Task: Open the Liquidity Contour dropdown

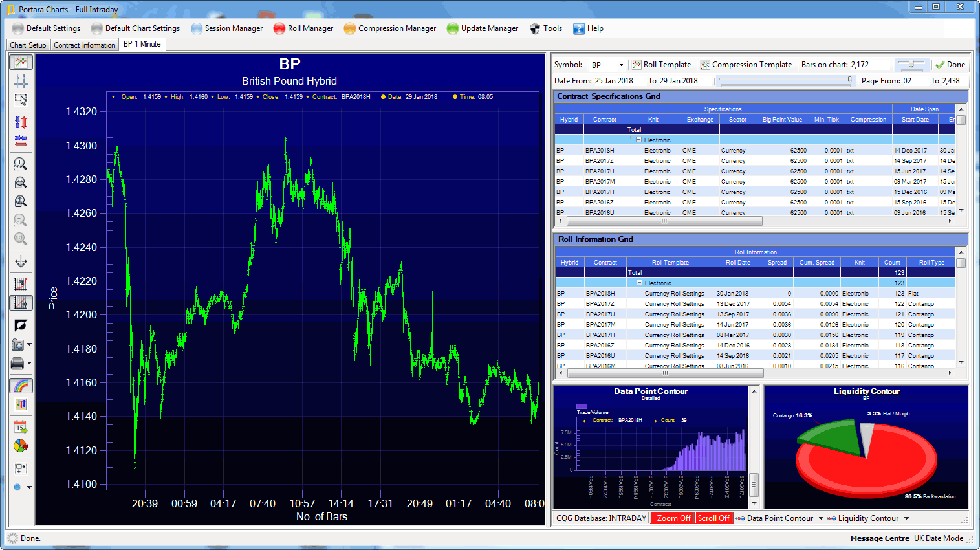Action: coord(906,518)
